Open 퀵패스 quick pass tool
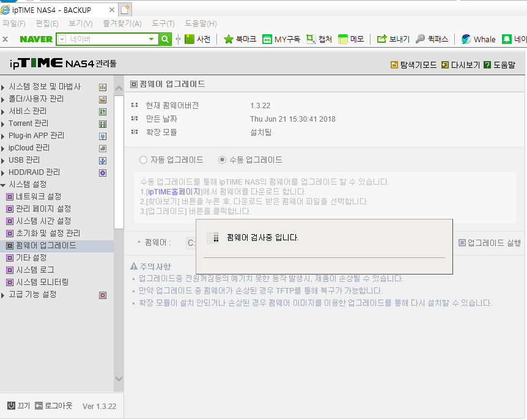This screenshot has width=527, height=420. (x=420, y=39)
